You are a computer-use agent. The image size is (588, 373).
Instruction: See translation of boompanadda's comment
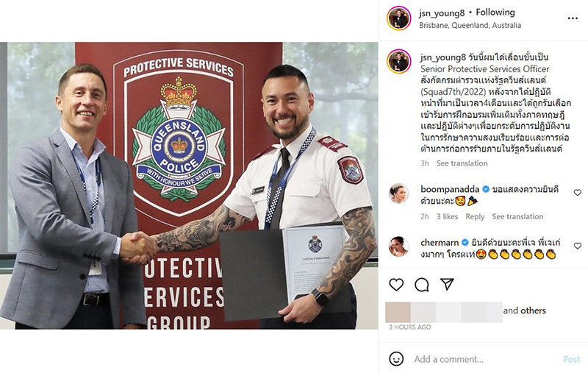[x=517, y=216]
